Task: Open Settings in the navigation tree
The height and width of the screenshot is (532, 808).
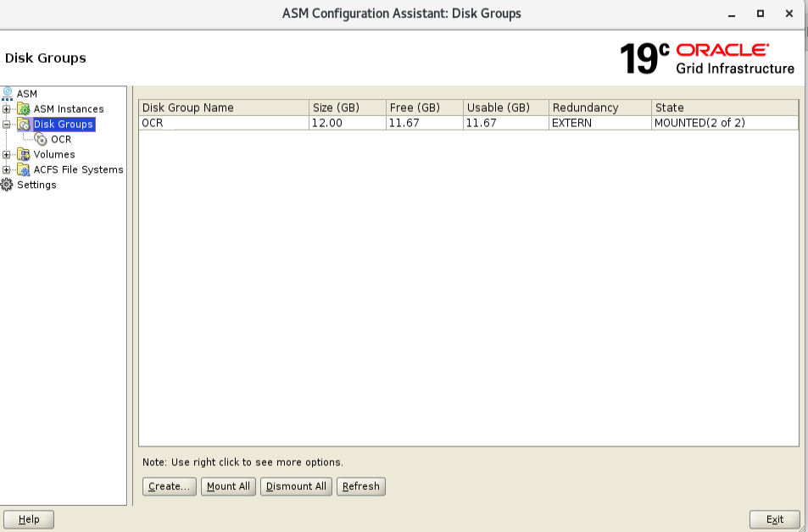Action: tap(36, 185)
